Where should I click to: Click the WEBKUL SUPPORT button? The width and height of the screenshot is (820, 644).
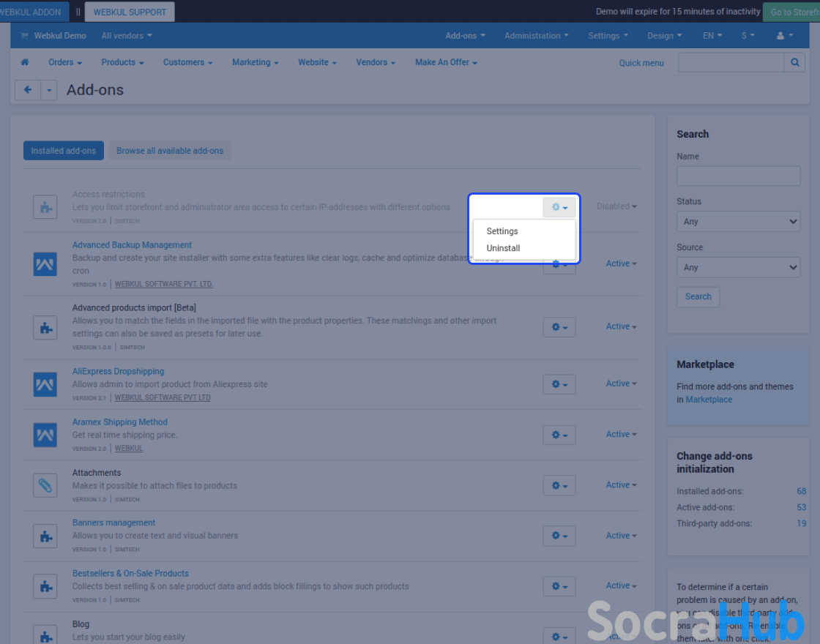pyautogui.click(x=130, y=12)
